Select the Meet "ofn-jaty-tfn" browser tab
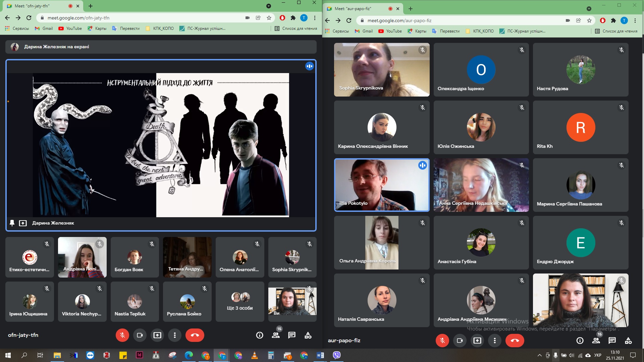The width and height of the screenshot is (644, 362). click(44, 6)
